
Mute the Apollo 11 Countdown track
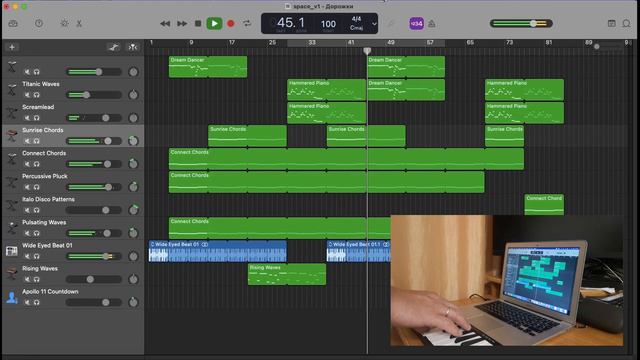tap(27, 302)
